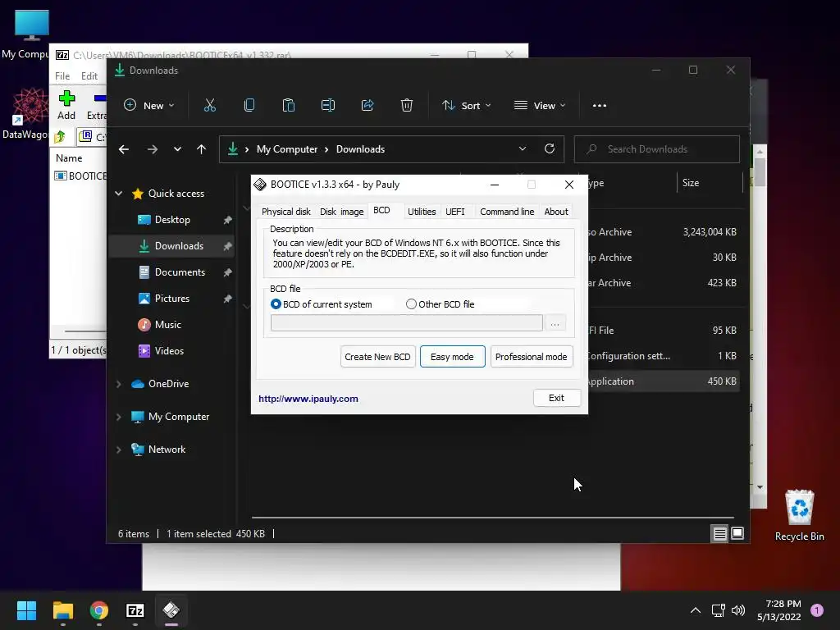Viewport: 840px width, 630px height.
Task: Open the http://www.ipauly.com link
Action: 308,399
